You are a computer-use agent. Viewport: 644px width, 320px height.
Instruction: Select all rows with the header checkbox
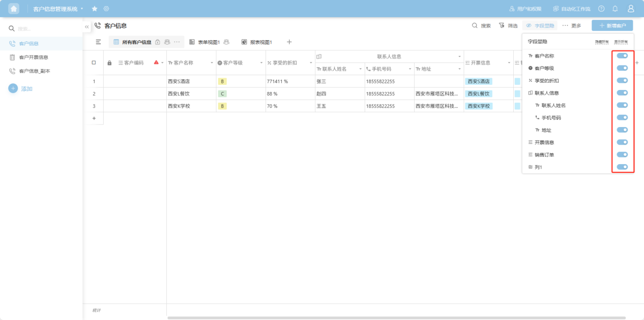pos(94,62)
